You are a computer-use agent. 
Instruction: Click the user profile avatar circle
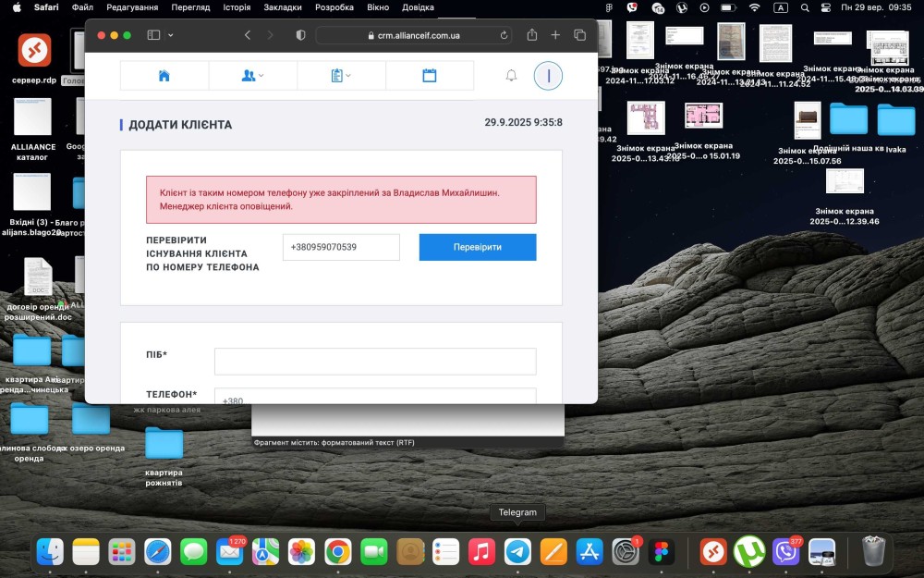pos(548,76)
